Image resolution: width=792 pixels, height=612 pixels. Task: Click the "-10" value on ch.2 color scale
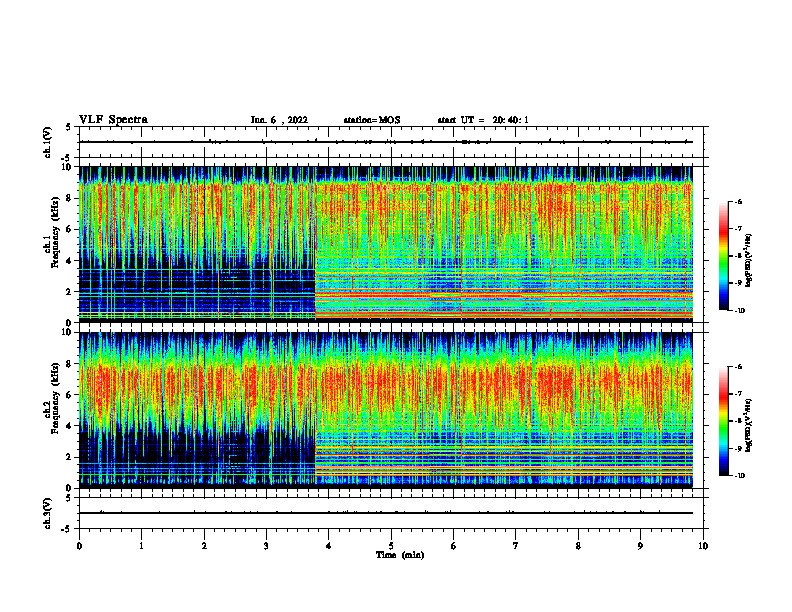pos(739,476)
